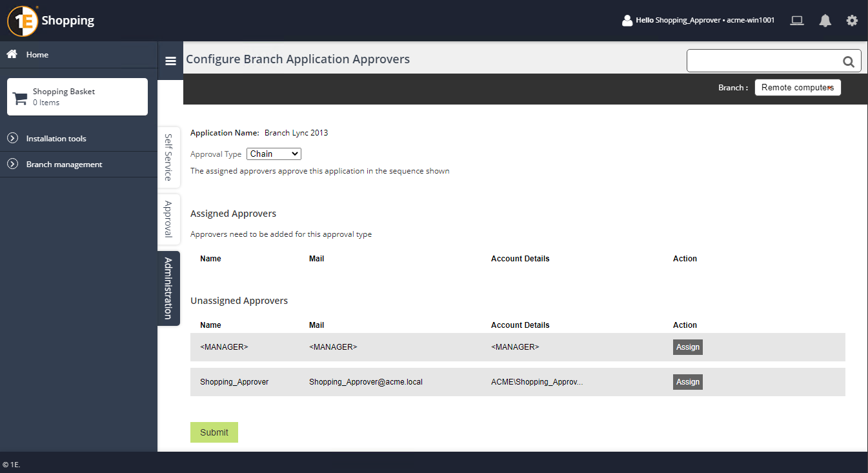The width and height of the screenshot is (868, 473).
Task: Go to Home in sidebar
Action: (x=37, y=55)
